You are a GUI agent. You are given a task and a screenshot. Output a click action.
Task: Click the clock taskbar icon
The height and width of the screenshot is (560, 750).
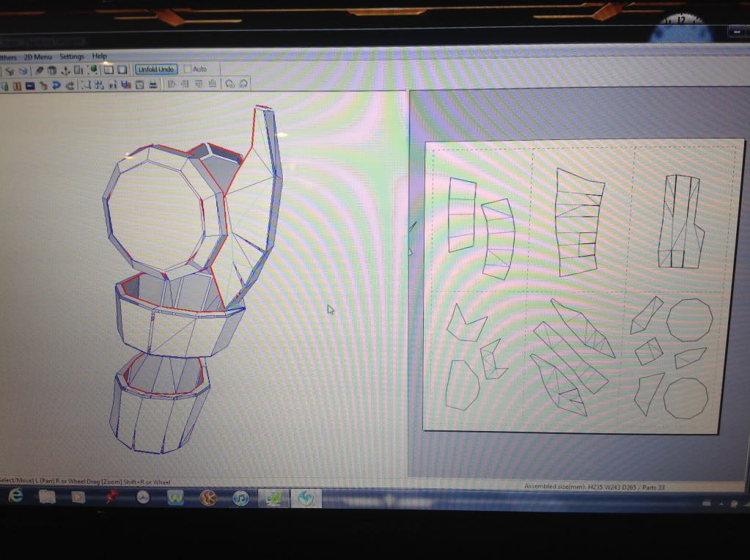click(x=142, y=498)
